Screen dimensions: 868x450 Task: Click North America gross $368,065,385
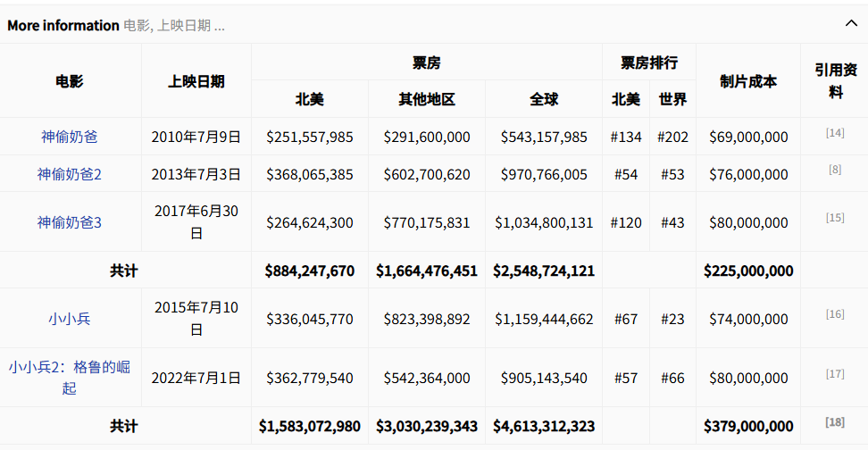(x=310, y=175)
